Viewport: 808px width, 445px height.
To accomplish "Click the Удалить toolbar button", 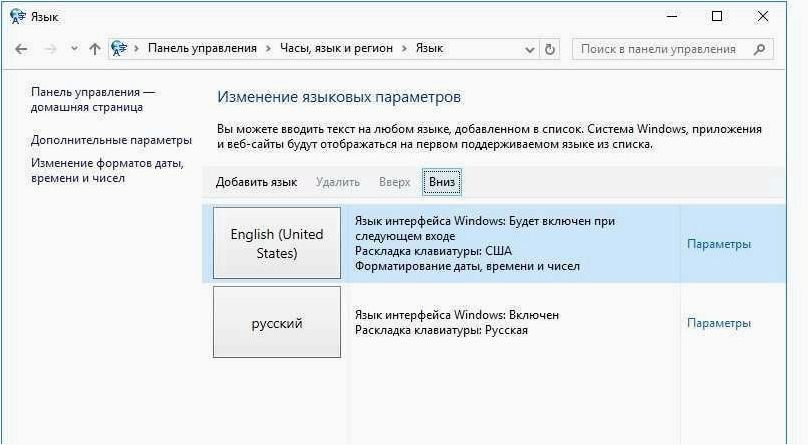I will 338,182.
